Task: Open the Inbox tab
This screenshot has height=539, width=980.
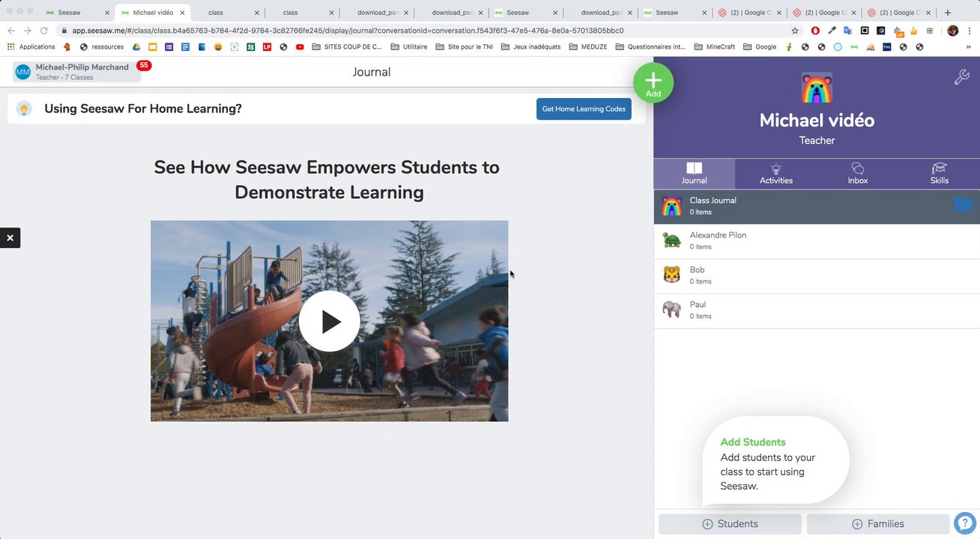Action: point(857,174)
